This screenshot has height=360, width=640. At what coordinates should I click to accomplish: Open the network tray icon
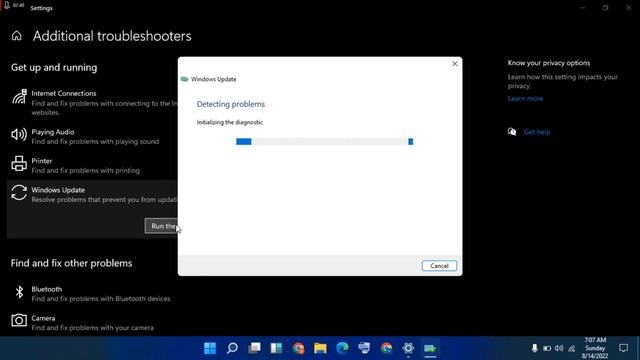click(571, 348)
